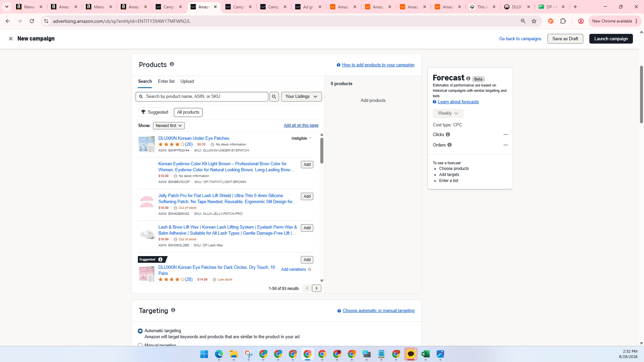Image resolution: width=644 pixels, height=362 pixels.
Task: Add the Jelly Patch Pro product
Action: [307, 197]
